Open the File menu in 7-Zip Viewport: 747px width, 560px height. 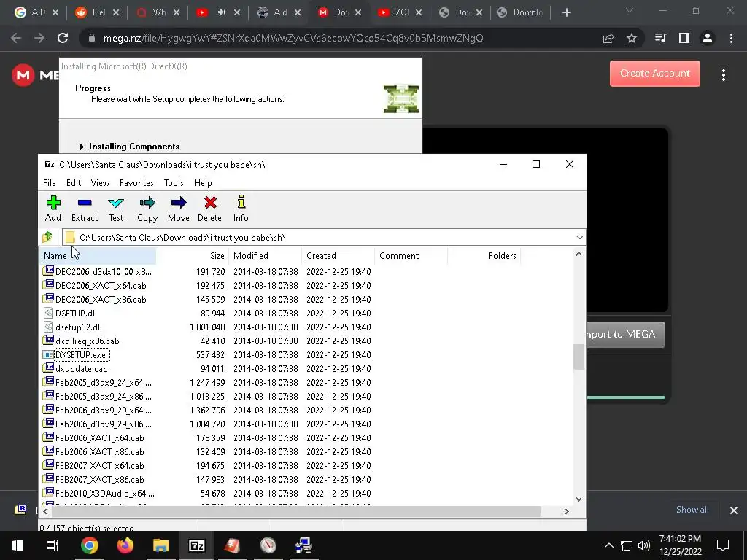coord(49,183)
